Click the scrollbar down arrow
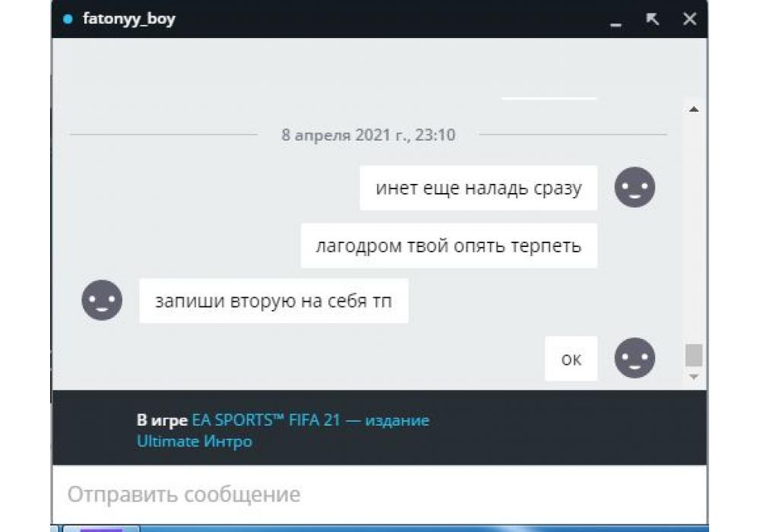 tap(694, 376)
